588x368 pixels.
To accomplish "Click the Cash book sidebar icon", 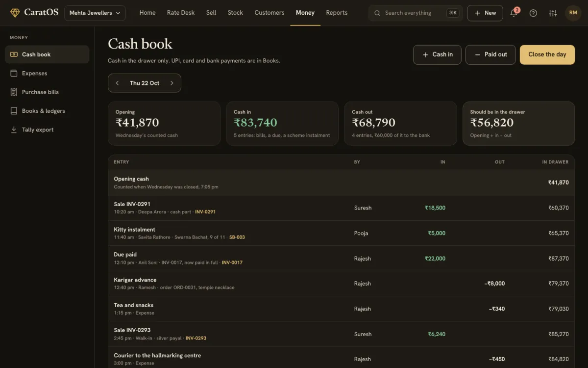I will [14, 54].
